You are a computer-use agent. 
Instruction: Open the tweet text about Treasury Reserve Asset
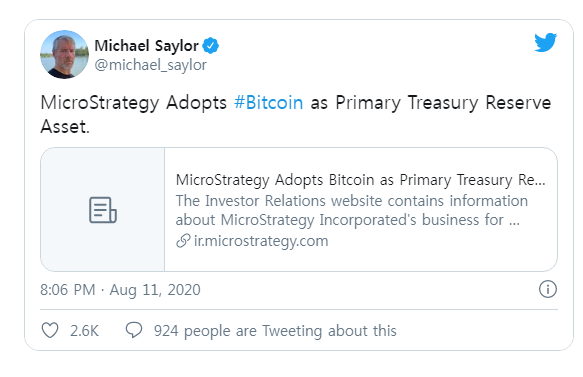coord(296,114)
